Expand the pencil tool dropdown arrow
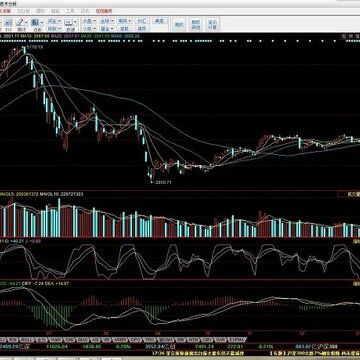Image resolution: width=360 pixels, height=360 pixels. pos(26,22)
